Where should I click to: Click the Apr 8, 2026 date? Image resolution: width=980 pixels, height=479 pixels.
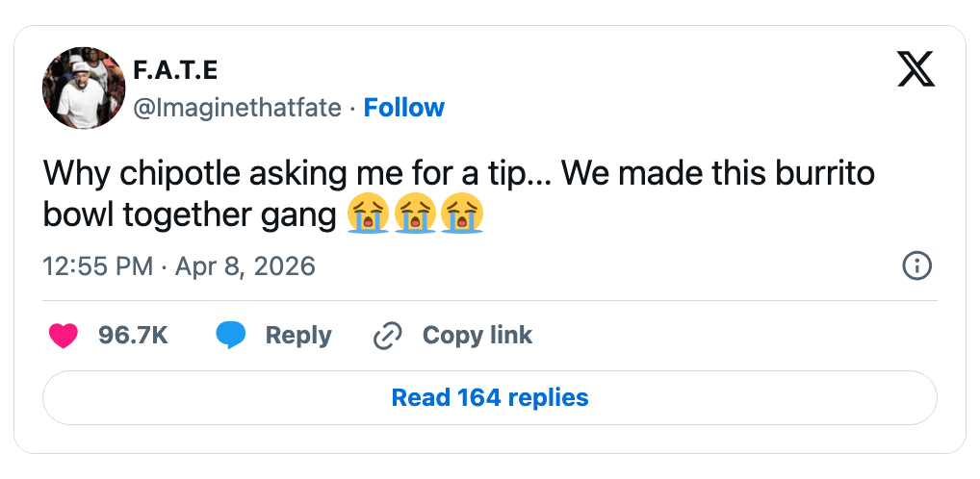[245, 265]
